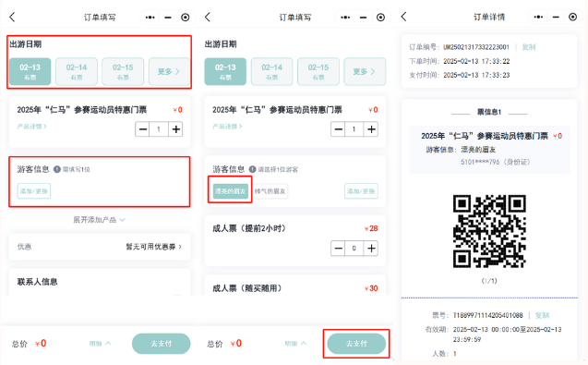
Task: Copy the ticket number via 复制 link
Action: tap(542, 315)
